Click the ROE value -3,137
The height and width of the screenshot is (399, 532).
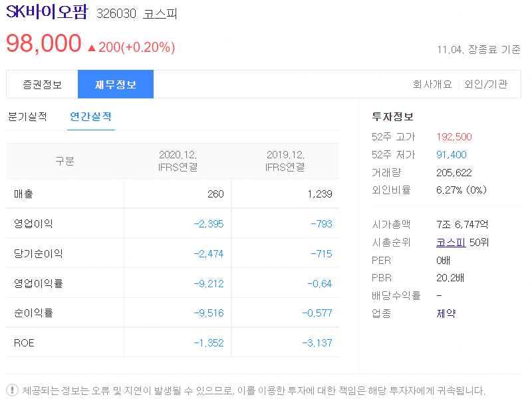317,343
